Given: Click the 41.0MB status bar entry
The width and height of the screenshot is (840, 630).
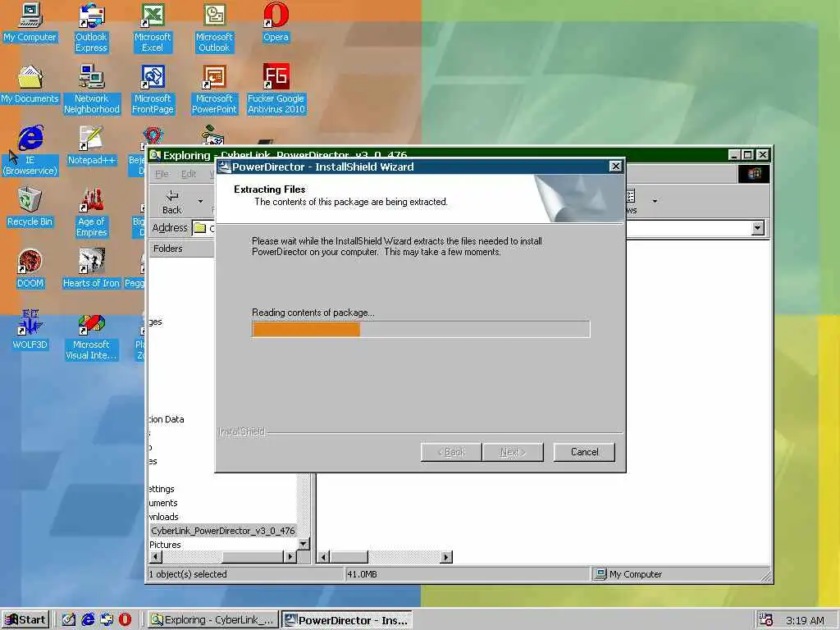Looking at the screenshot, I should (x=362, y=574).
